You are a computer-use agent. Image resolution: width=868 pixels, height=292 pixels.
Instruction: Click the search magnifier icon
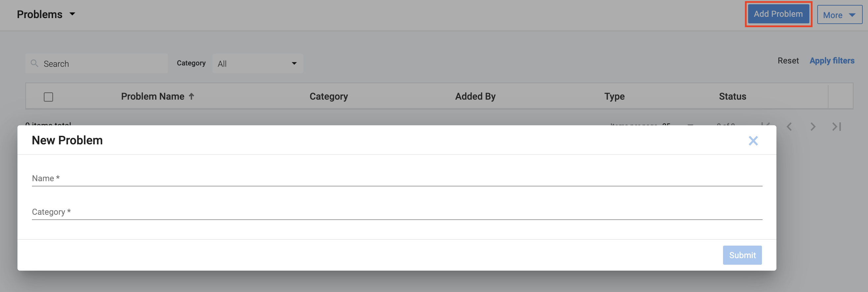pos(34,63)
